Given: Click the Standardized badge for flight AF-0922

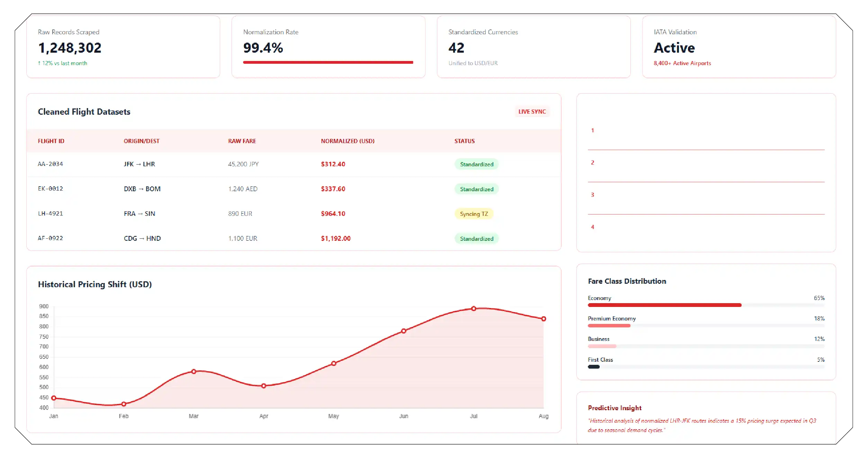Looking at the screenshot, I should click(476, 239).
